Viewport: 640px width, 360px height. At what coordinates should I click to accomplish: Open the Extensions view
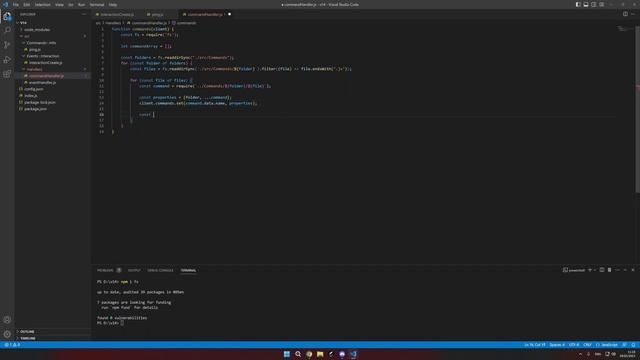click(7, 74)
